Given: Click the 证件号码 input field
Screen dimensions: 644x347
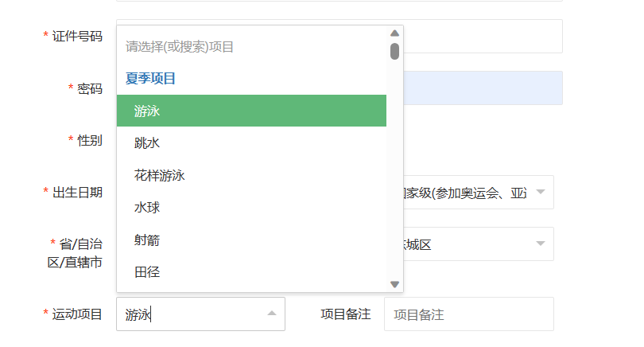Looking at the screenshot, I should pyautogui.click(x=483, y=36).
